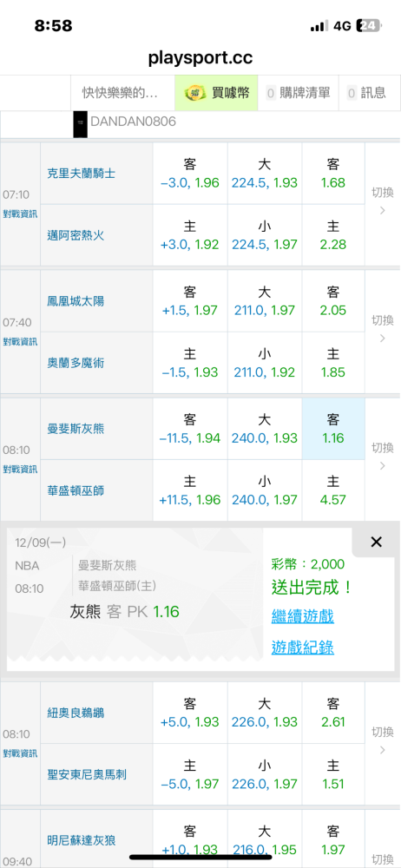Expand 切換 arrow for Suns vs Magic
Viewport: 401px width, 868px height.
382,331
